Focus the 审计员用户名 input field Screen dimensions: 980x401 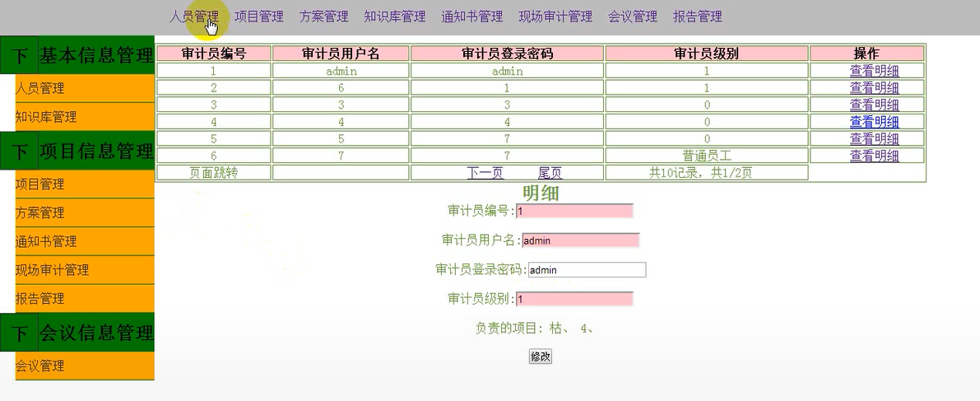tap(581, 241)
